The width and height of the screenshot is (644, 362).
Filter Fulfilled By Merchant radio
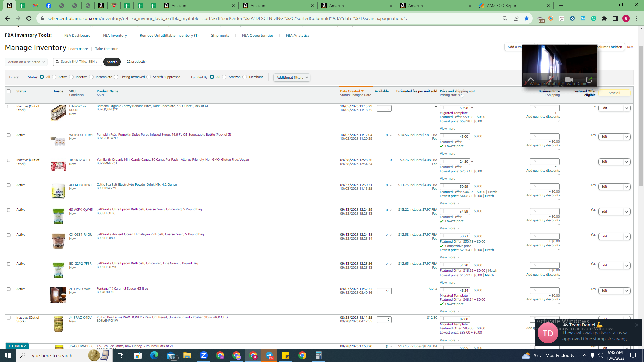coord(245,77)
